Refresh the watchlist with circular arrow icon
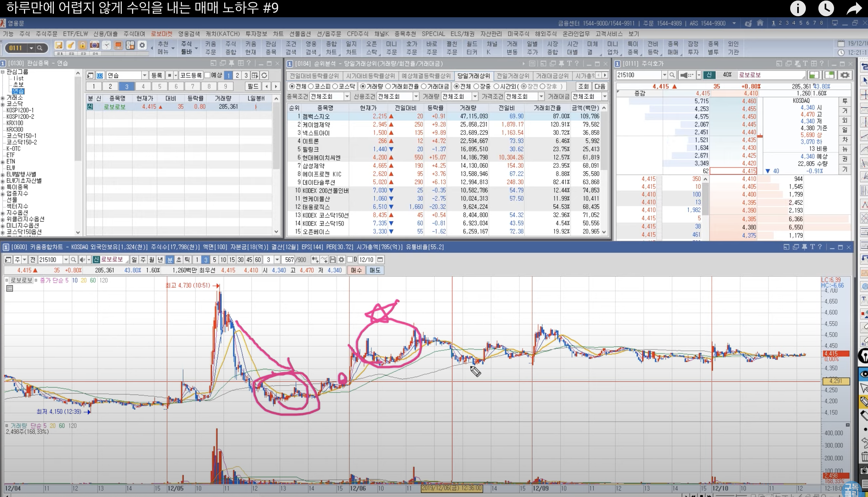868x497 pixels. click(264, 76)
